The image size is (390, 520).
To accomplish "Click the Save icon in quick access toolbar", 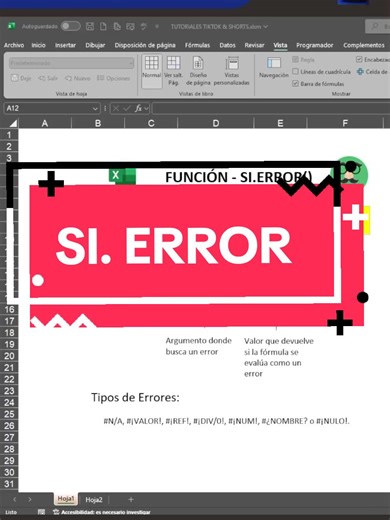I will click(x=90, y=26).
